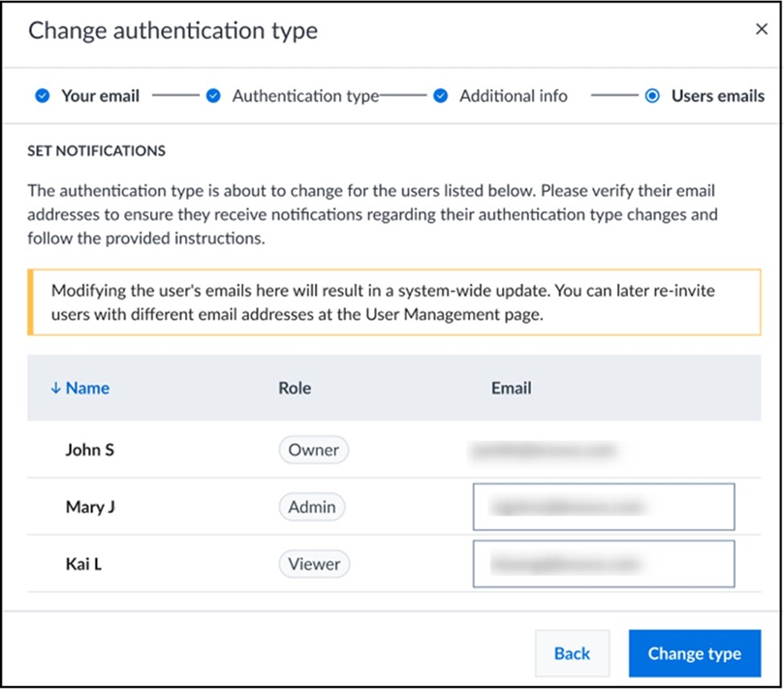The image size is (784, 691).
Task: Open the Users emails step label
Action: click(x=717, y=96)
